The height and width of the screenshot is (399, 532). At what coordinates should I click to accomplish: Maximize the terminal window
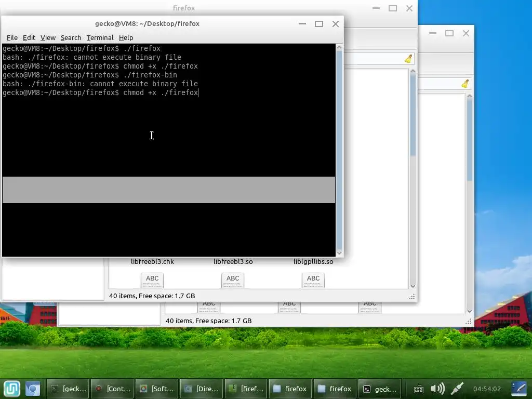(x=319, y=24)
